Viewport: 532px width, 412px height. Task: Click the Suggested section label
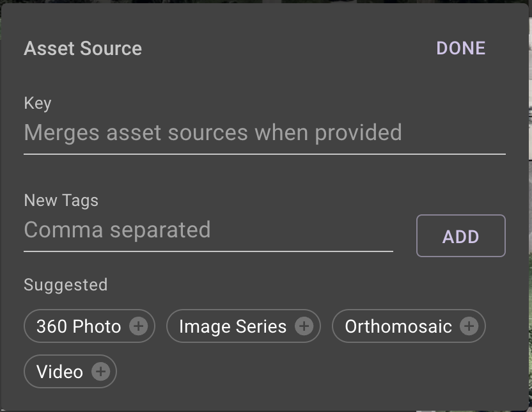[65, 285]
